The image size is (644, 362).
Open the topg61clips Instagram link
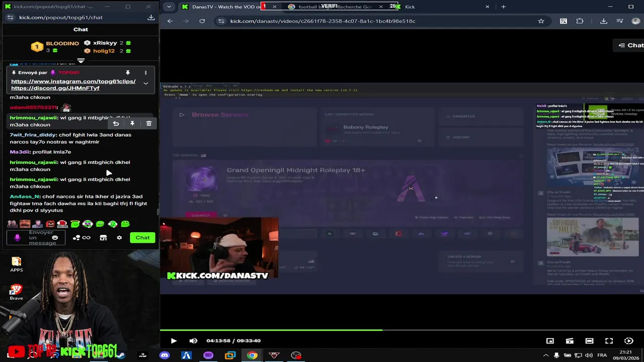[73, 81]
